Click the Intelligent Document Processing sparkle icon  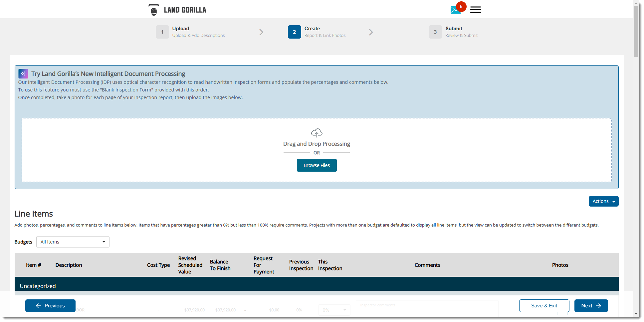23,74
